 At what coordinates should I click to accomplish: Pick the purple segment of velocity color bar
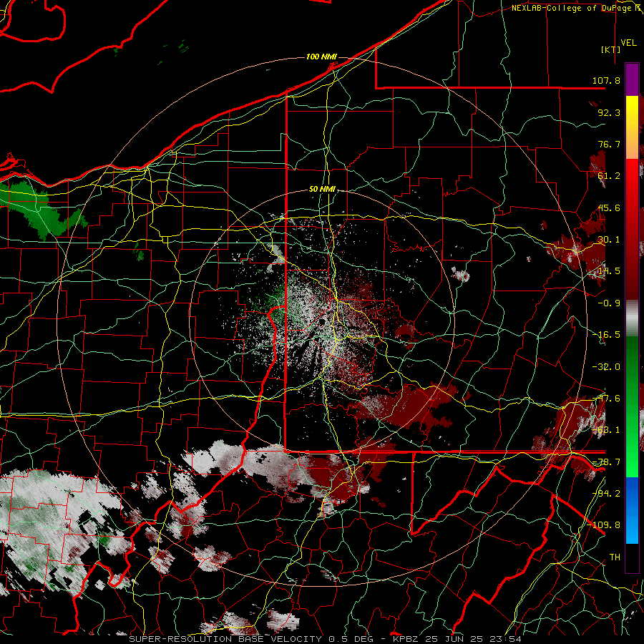click(x=632, y=79)
